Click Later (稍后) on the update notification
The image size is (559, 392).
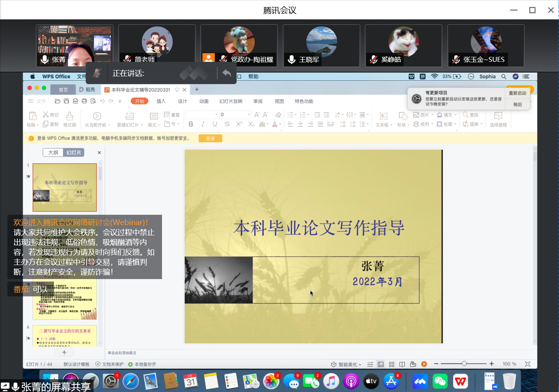click(517, 105)
